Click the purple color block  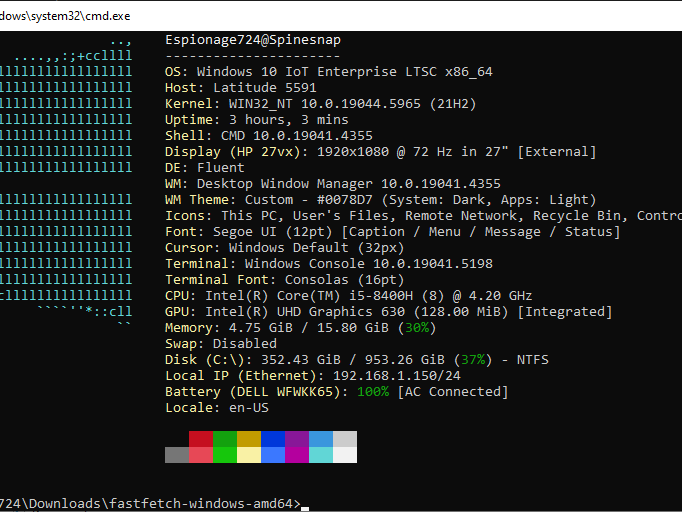point(297,439)
